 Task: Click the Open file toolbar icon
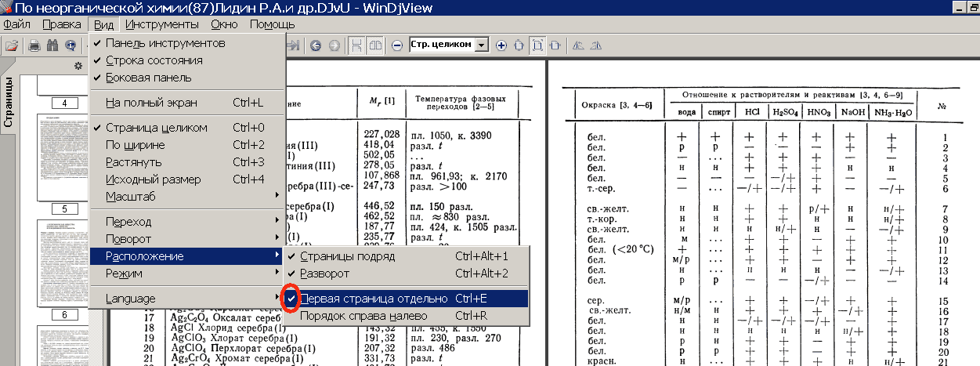12,45
